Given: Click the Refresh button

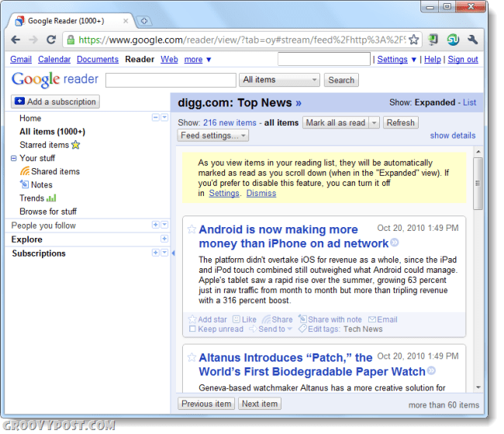Looking at the screenshot, I should coord(401,122).
